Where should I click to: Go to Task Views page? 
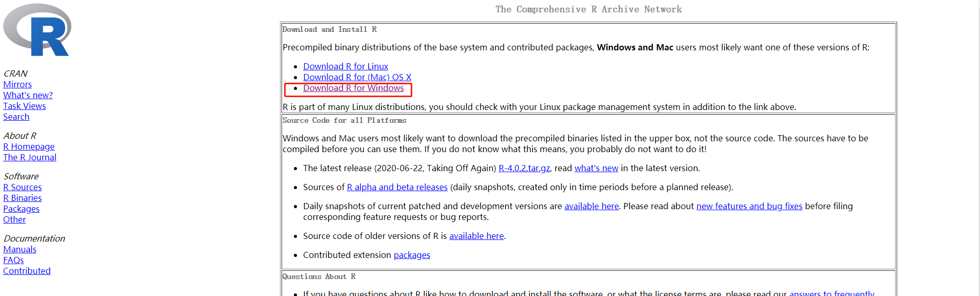24,106
